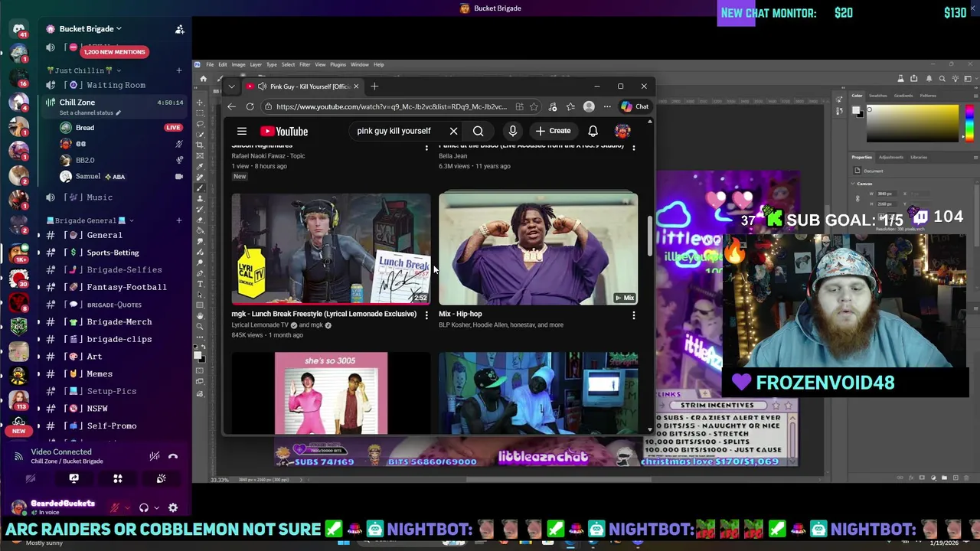
Task: Mute the Pink Guy tab audio icon
Action: (x=261, y=86)
